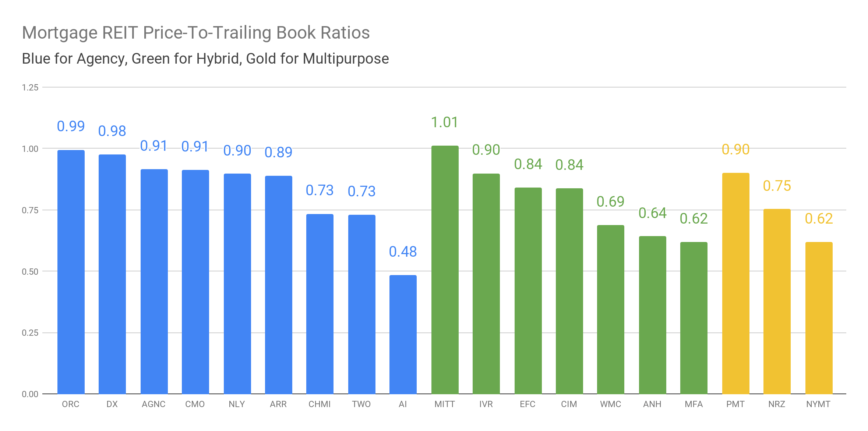868x431 pixels.
Task: Select the green CIM bar
Action: coord(569,291)
